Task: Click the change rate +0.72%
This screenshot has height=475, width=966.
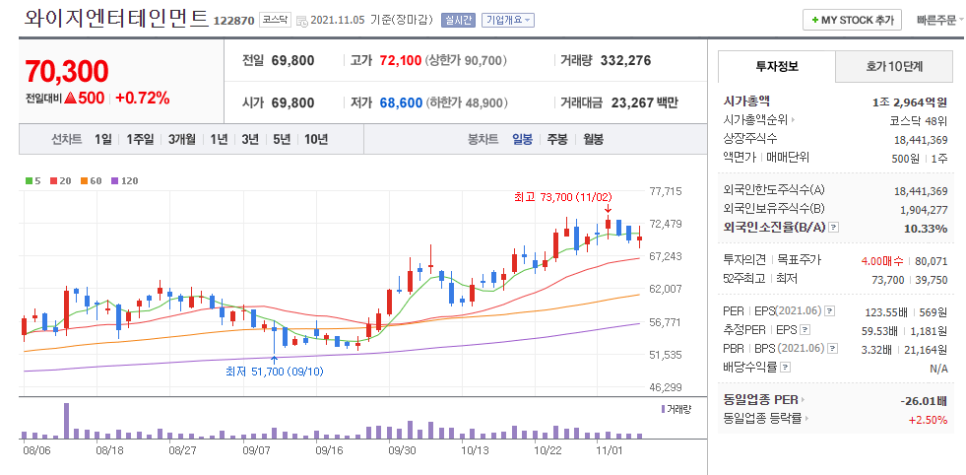Action: pos(142,98)
